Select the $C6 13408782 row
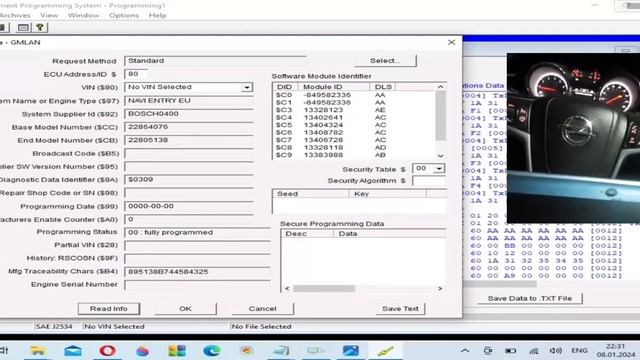 tap(353, 132)
